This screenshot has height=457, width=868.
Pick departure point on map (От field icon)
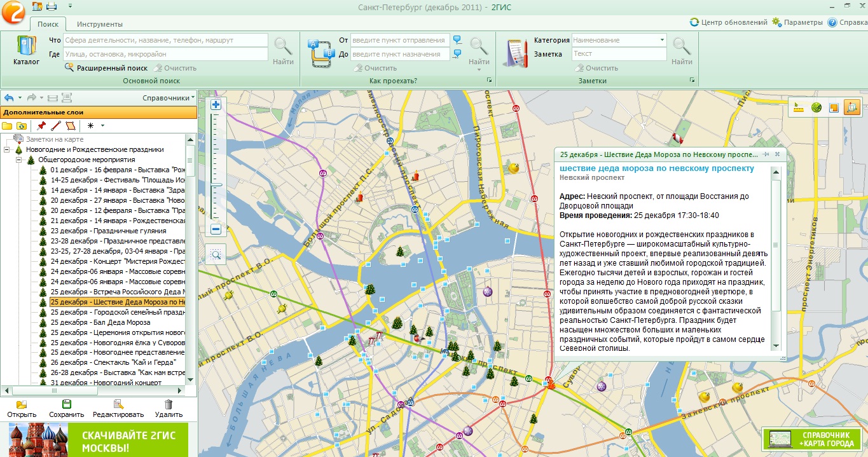[457, 40]
